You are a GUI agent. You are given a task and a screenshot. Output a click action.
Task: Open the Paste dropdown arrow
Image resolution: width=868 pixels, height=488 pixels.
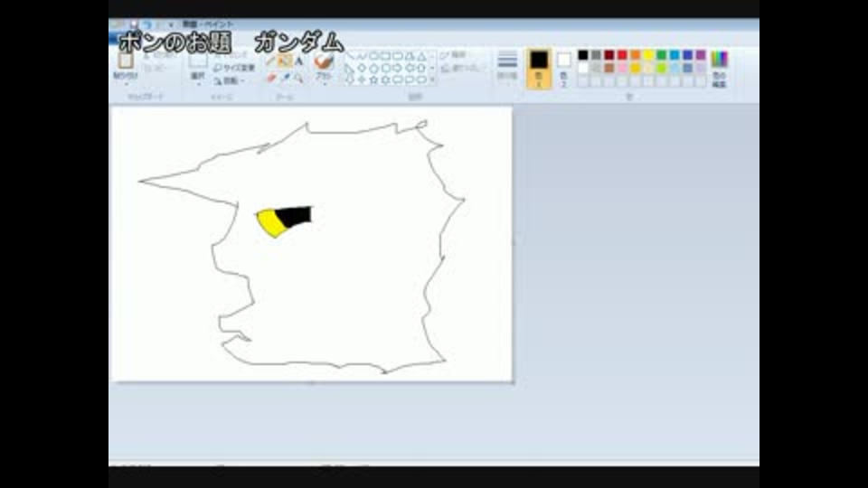click(126, 84)
